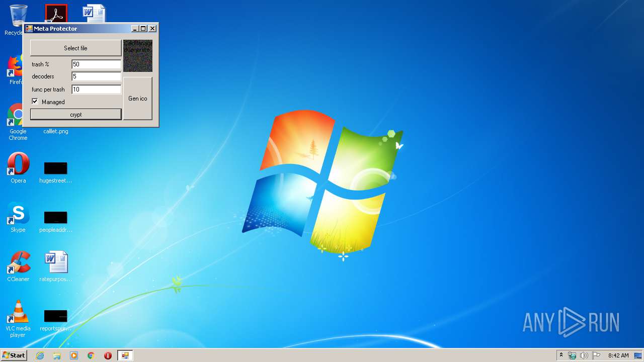Click the network tray icon

pyautogui.click(x=572, y=355)
